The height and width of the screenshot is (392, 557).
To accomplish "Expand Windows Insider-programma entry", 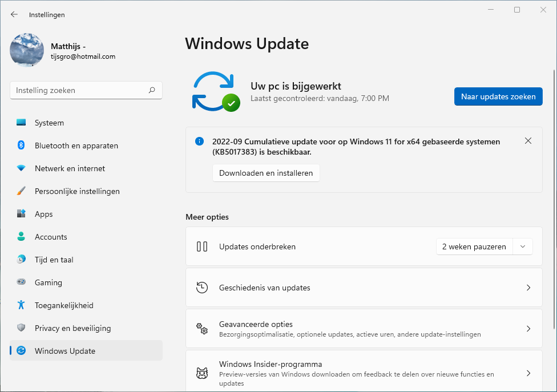I will tap(528, 373).
